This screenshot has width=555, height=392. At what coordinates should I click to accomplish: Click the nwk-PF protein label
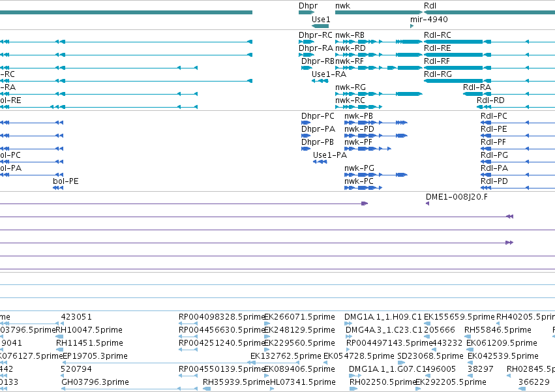[x=358, y=142]
